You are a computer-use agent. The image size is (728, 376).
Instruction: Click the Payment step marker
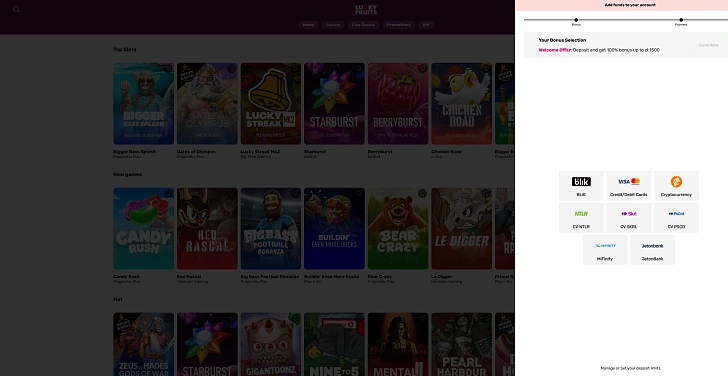(681, 20)
